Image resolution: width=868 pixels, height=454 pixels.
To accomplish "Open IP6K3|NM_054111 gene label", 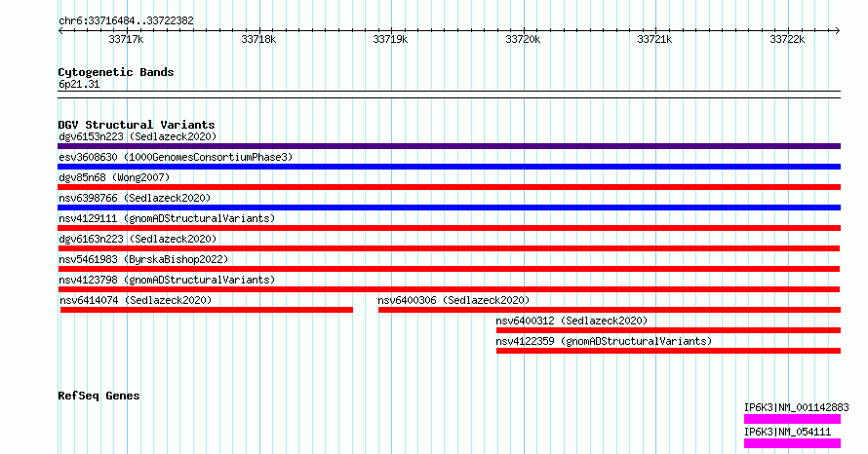I will 787,432.
